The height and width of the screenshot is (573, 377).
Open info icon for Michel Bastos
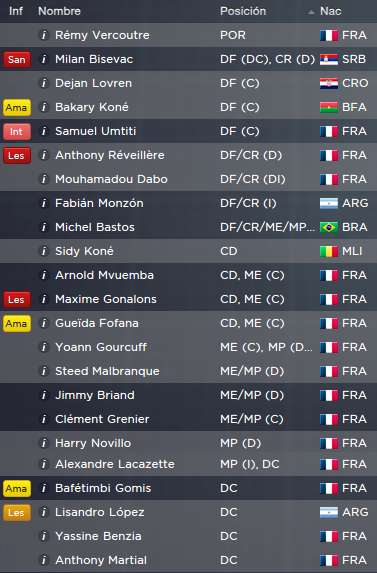click(43, 227)
